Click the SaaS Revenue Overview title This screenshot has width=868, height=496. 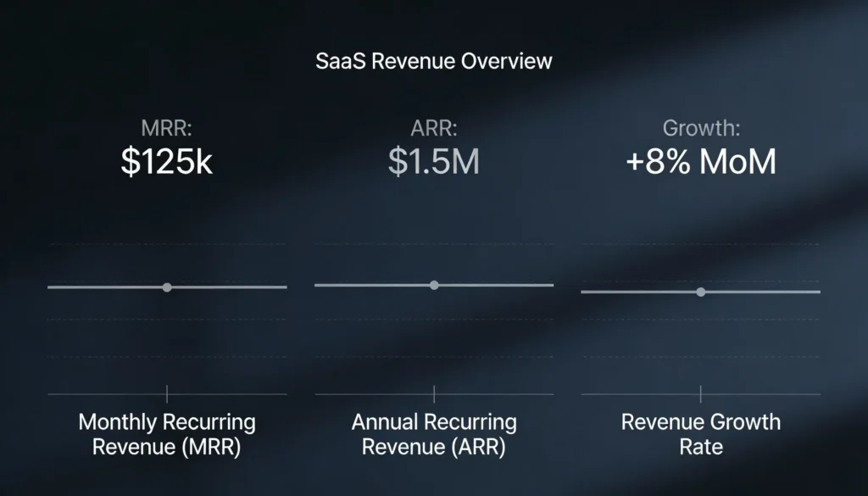(433, 62)
